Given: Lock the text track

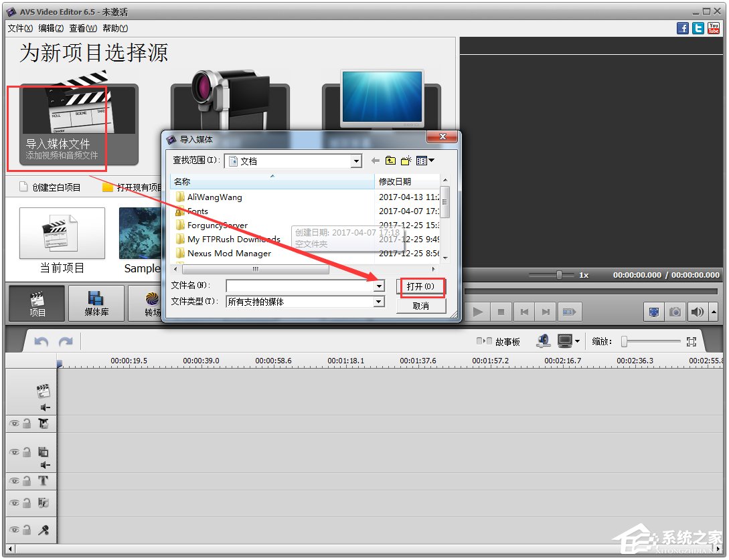Looking at the screenshot, I should pos(27,481).
